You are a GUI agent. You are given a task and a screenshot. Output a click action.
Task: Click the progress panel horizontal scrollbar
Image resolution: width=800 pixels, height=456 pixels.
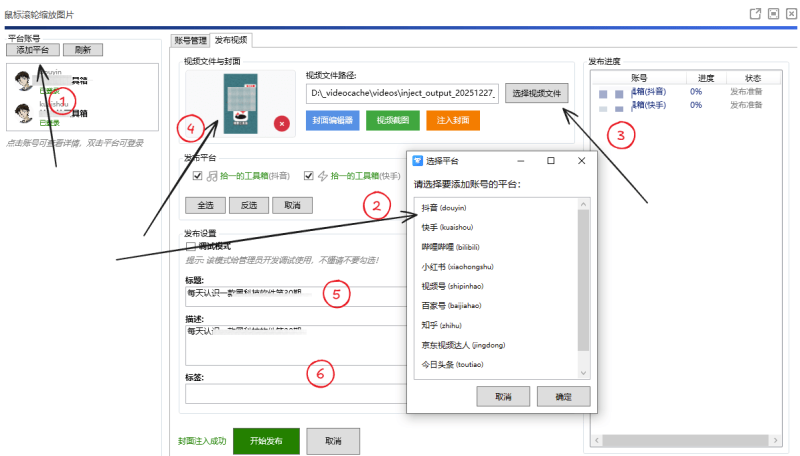coord(685,440)
